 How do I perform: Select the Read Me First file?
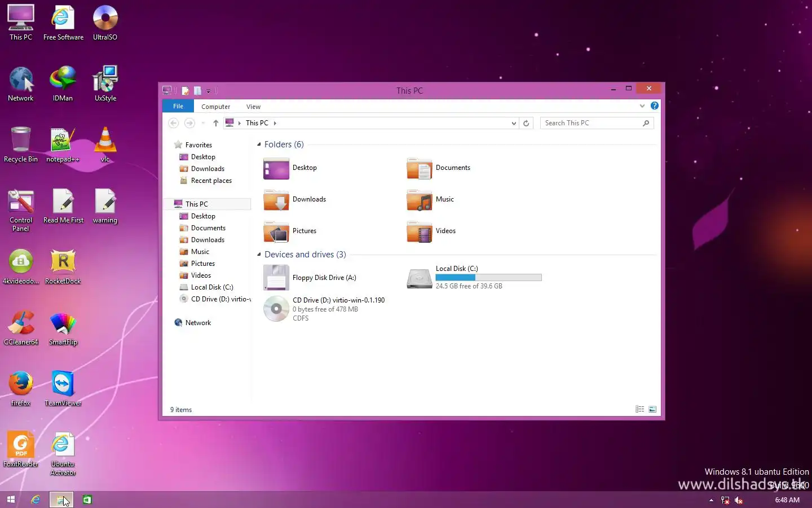tap(63, 205)
